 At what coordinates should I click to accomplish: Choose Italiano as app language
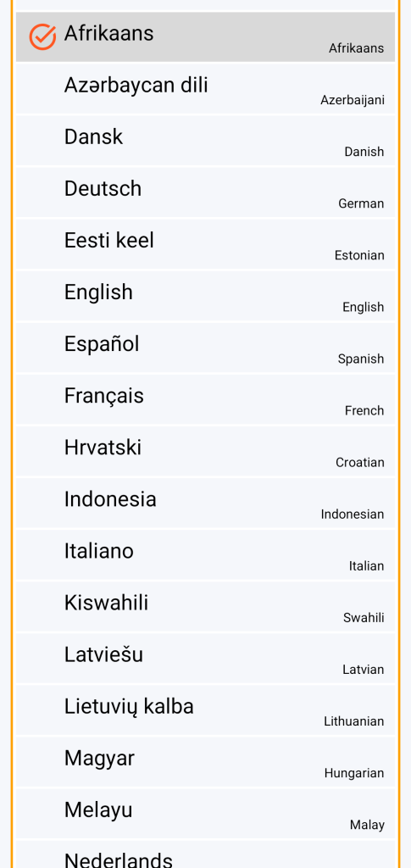tap(205, 554)
